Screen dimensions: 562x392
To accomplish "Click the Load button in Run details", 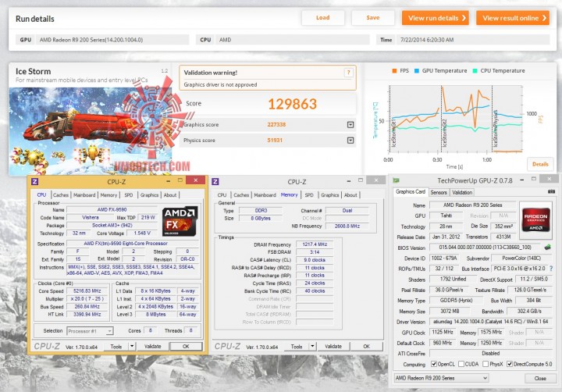I will 323,18.
